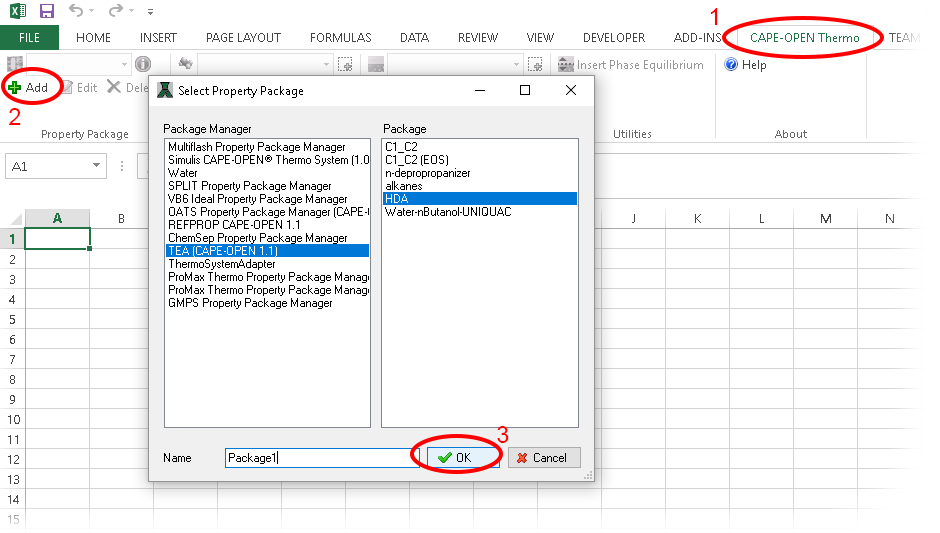Select the n-depropropanizer package
The height and width of the screenshot is (533, 940).
[480, 173]
